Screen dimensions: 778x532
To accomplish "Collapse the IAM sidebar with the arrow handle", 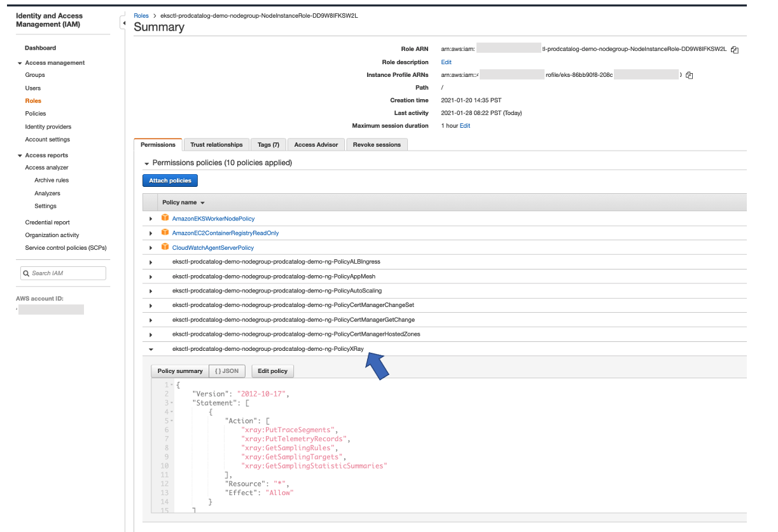I will (123, 23).
